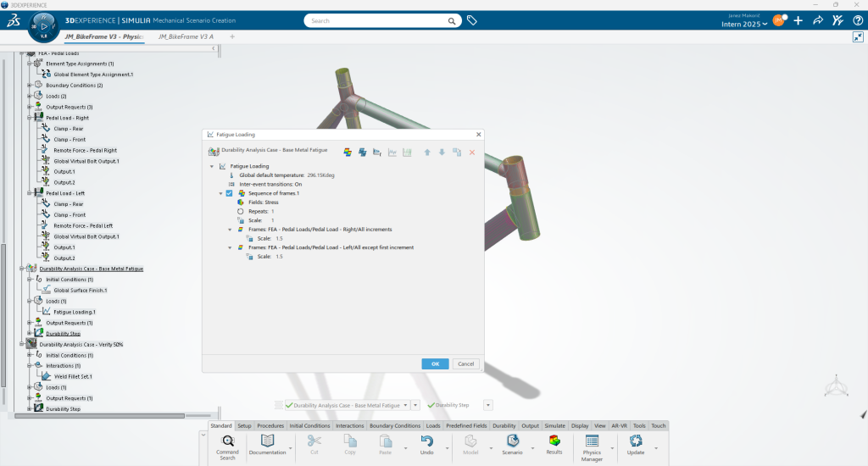Open the Results tool in action bar
868x466 pixels.
click(x=554, y=443)
